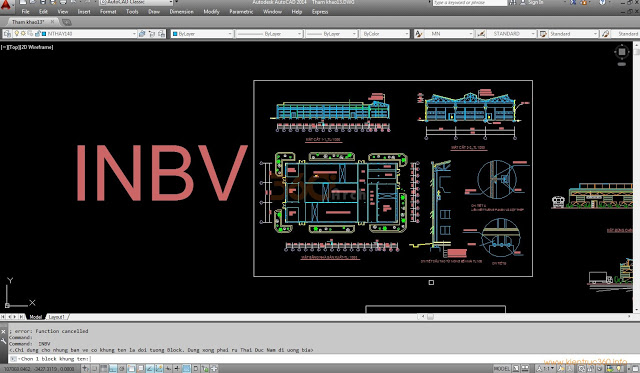Toggle Object Snap in status bar
The height and width of the screenshot is (373, 640).
tap(131, 369)
